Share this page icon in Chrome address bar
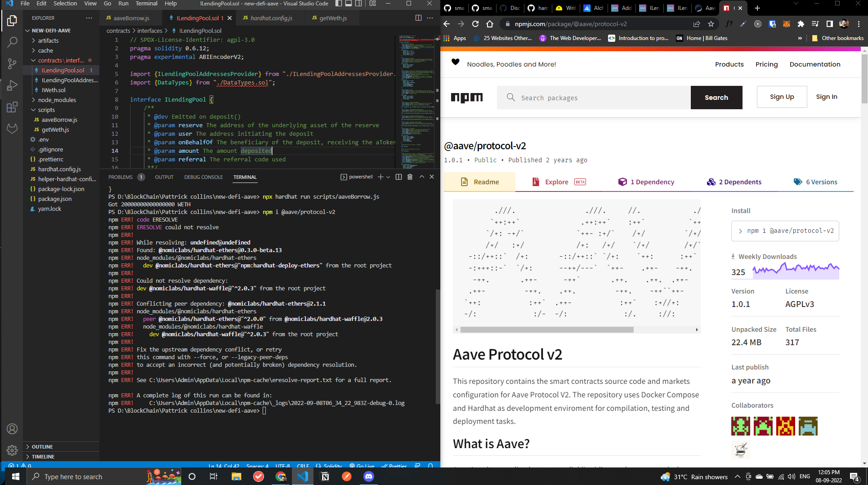 tap(697, 24)
